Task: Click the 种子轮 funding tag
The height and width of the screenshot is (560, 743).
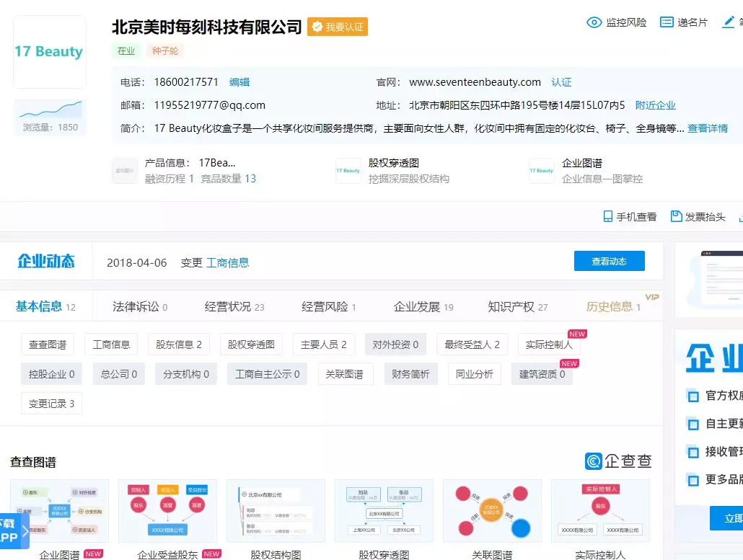Action: point(165,50)
